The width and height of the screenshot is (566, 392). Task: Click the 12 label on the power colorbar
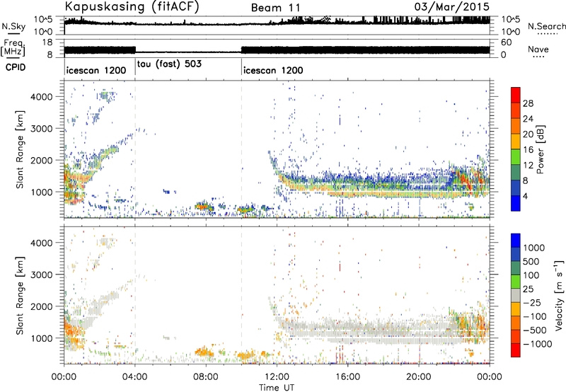click(528, 166)
